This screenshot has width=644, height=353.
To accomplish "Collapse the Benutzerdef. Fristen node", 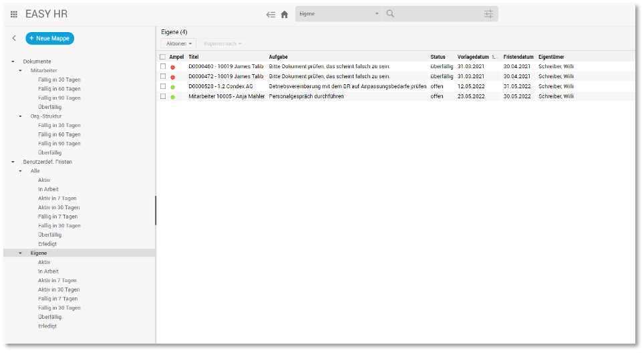I will pos(13,162).
